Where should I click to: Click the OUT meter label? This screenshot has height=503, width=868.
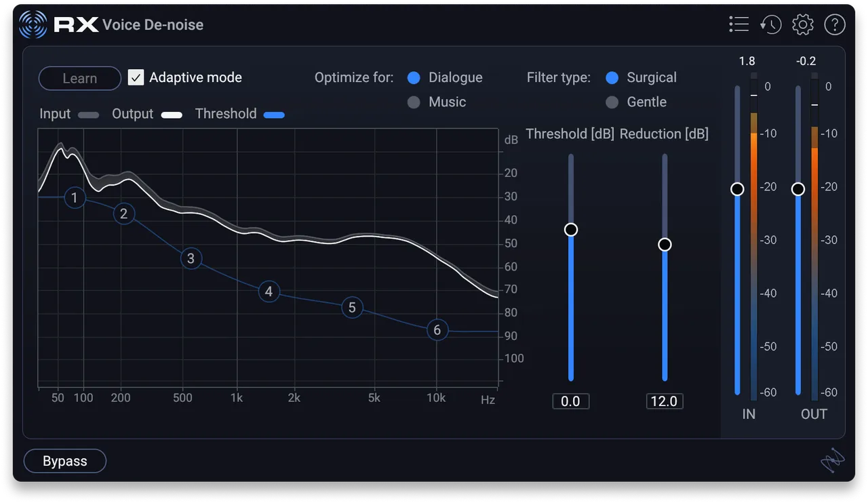coord(814,414)
